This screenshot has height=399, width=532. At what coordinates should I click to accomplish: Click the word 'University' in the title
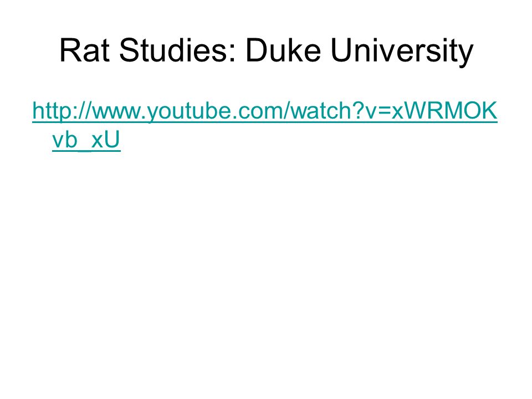pos(402,52)
